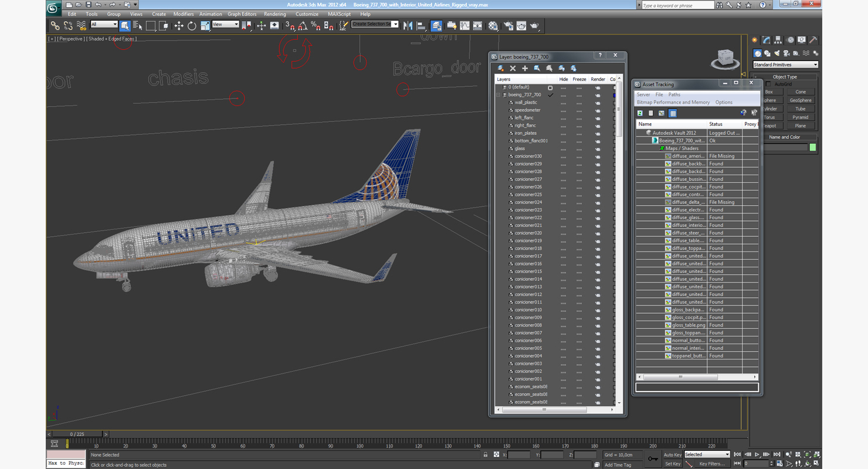The width and height of the screenshot is (868, 469).
Task: Open the Modify panel tab icon
Action: point(767,40)
